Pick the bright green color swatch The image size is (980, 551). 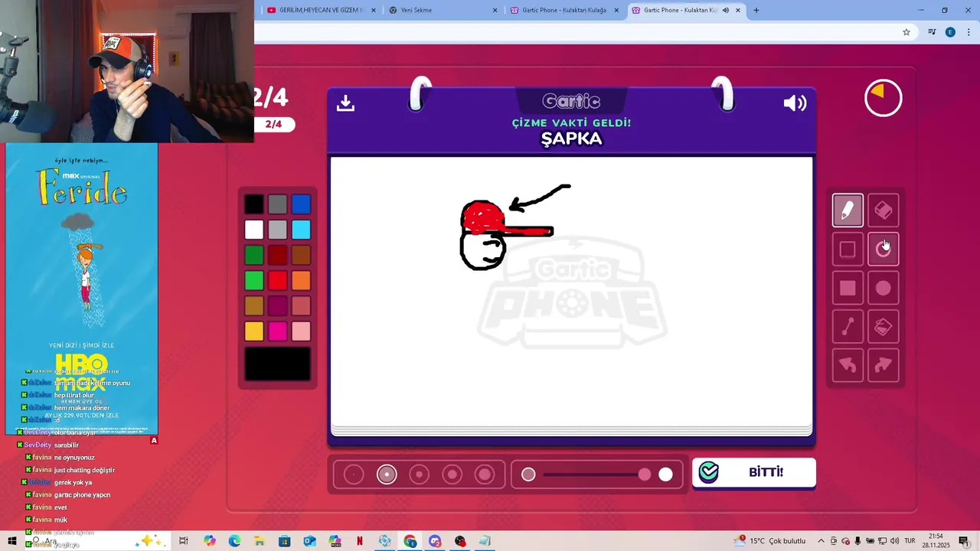click(254, 280)
